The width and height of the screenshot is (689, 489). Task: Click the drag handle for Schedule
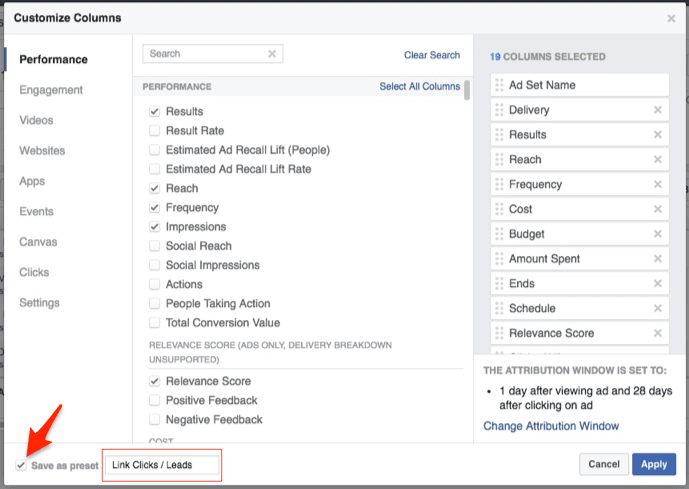click(x=499, y=308)
